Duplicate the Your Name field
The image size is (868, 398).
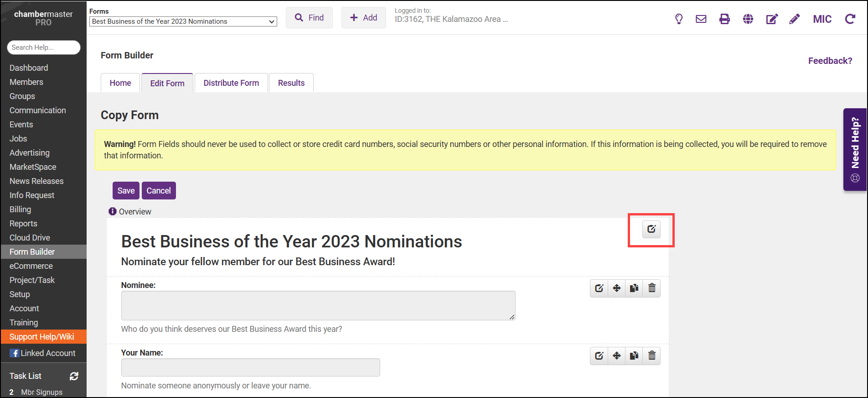[634, 356]
